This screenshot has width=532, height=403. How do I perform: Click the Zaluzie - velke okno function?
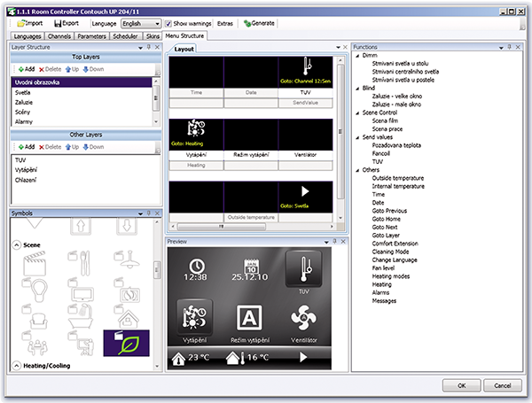[x=396, y=96]
